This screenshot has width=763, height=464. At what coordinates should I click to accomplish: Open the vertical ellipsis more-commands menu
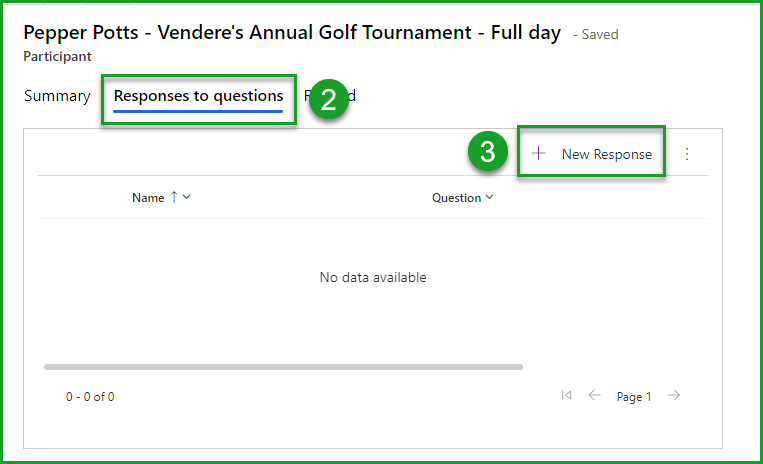pos(687,154)
